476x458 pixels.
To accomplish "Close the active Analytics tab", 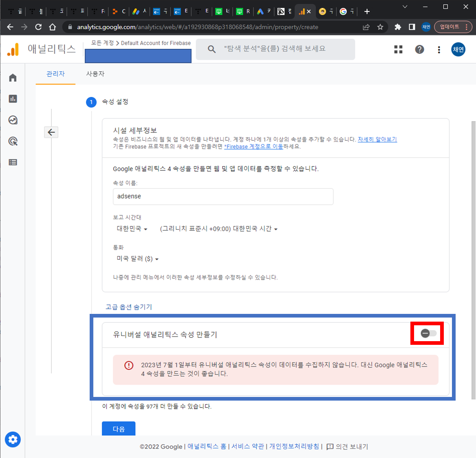I will point(309,11).
